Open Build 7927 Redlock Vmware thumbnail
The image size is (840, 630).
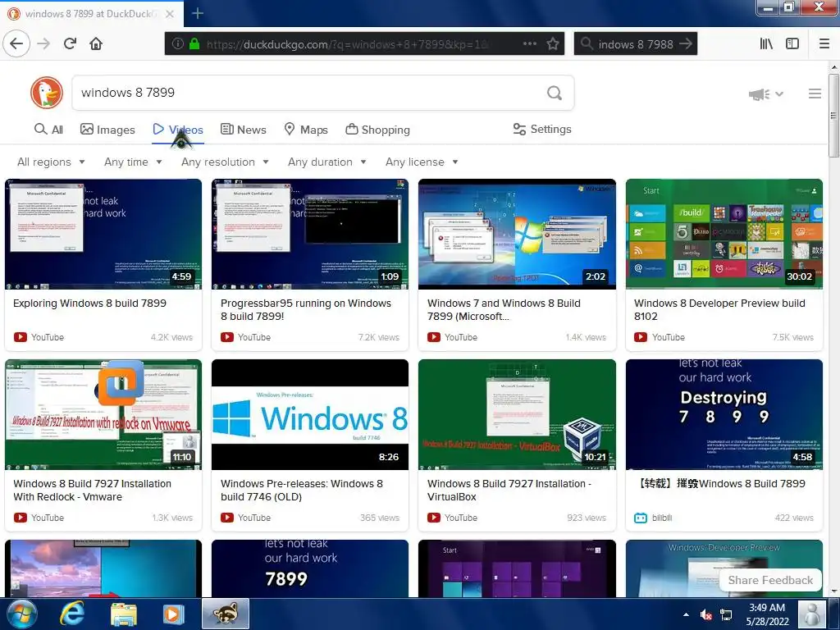tap(103, 414)
